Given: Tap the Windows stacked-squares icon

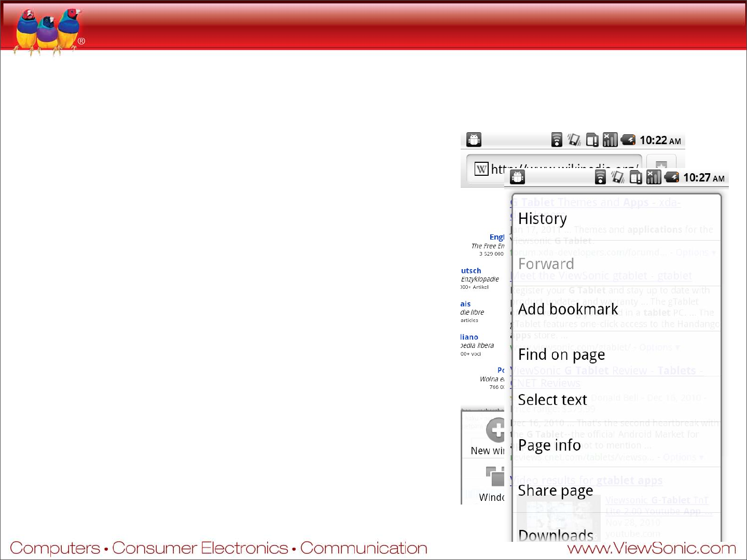Looking at the screenshot, I should click(x=495, y=476).
